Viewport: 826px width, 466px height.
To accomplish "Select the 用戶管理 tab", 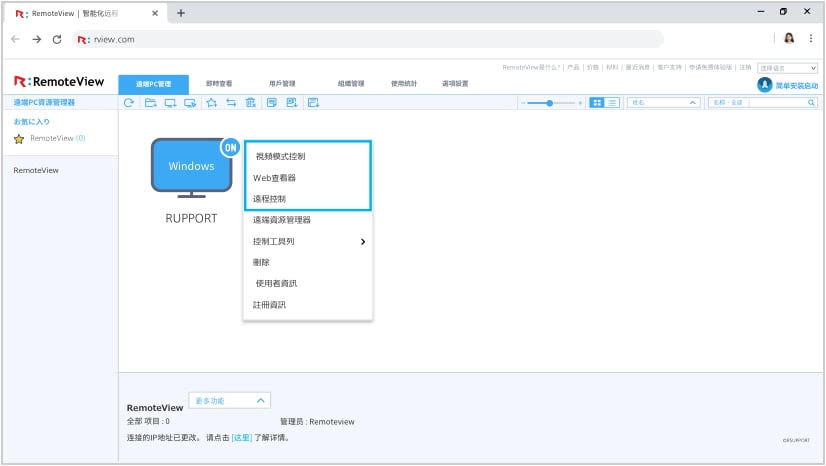I will [282, 84].
